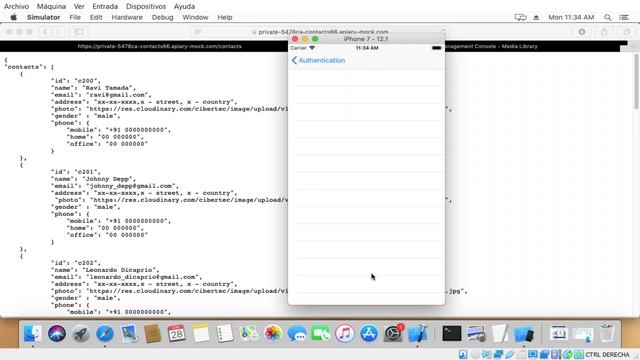This screenshot has width=640, height=360.
Task: Open Launchpad rocket icon in Dock
Action: 81,334
